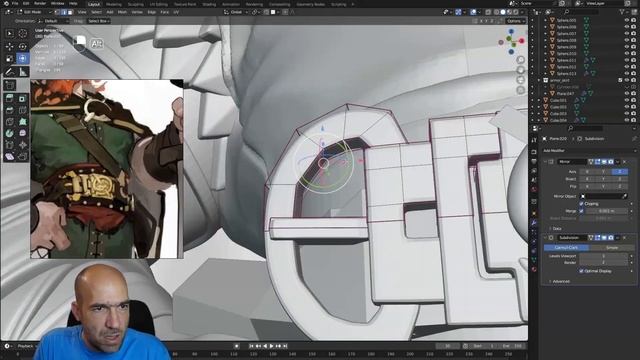Open the Vertex menu in viewport header

(137, 12)
